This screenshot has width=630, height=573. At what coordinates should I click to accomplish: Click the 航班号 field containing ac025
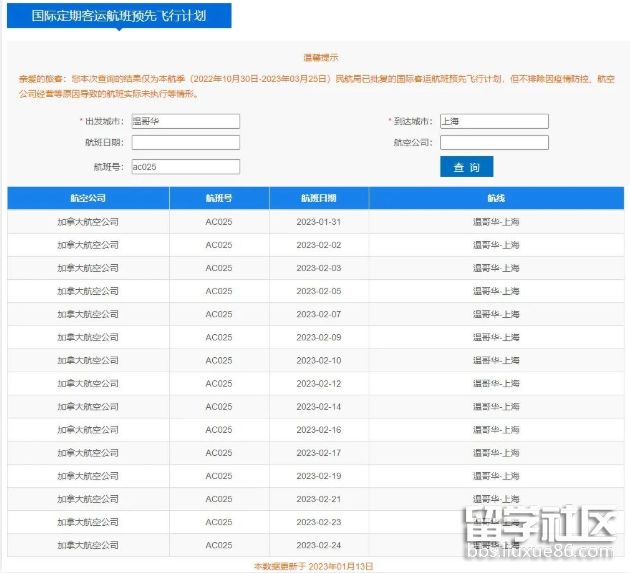(185, 167)
